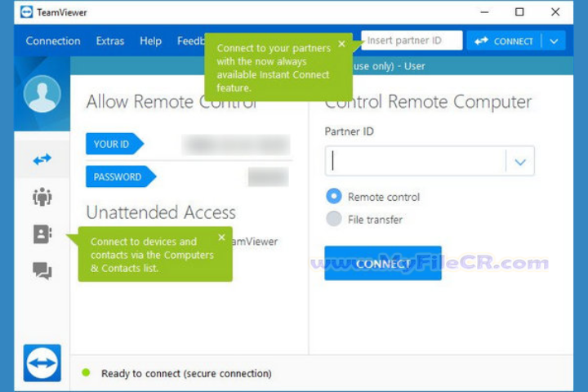The image size is (588, 392).
Task: Open the Extras menu
Action: click(x=110, y=41)
